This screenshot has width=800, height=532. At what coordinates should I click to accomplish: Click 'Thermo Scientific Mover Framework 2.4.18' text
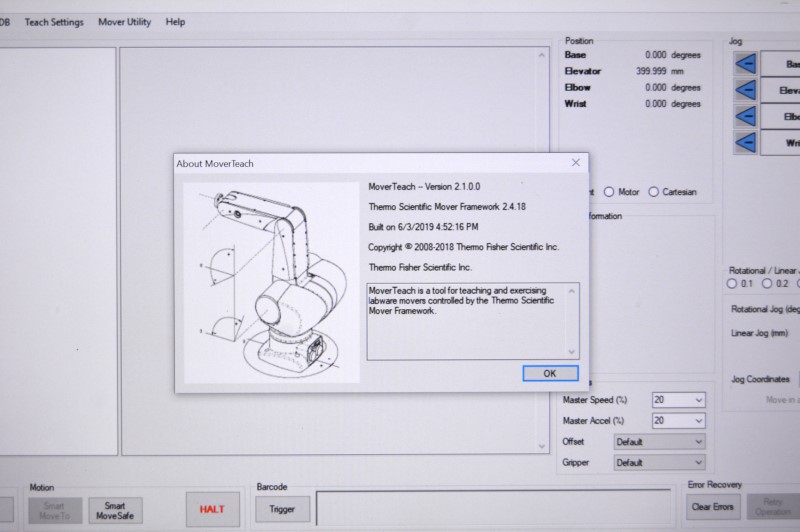tap(447, 207)
